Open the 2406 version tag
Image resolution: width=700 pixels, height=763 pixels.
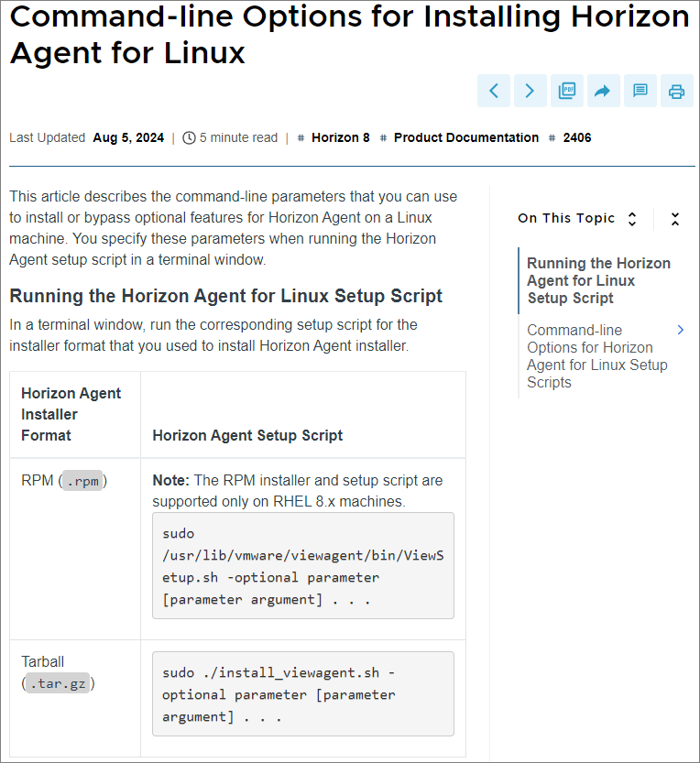(577, 138)
